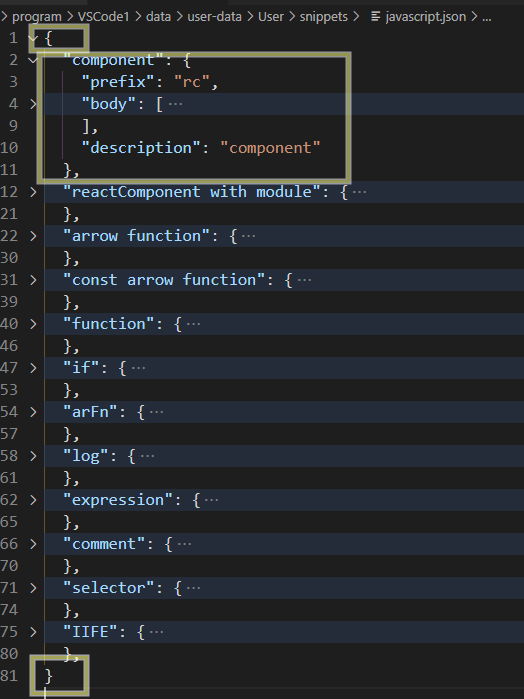Unfold the "IIFE" snippet on line 75
The image size is (524, 699).
pyautogui.click(x=33, y=632)
